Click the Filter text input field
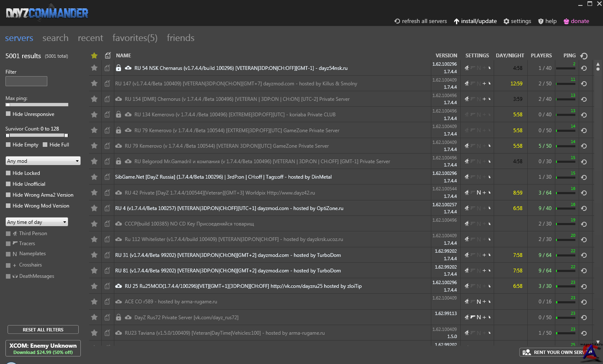 [x=26, y=81]
